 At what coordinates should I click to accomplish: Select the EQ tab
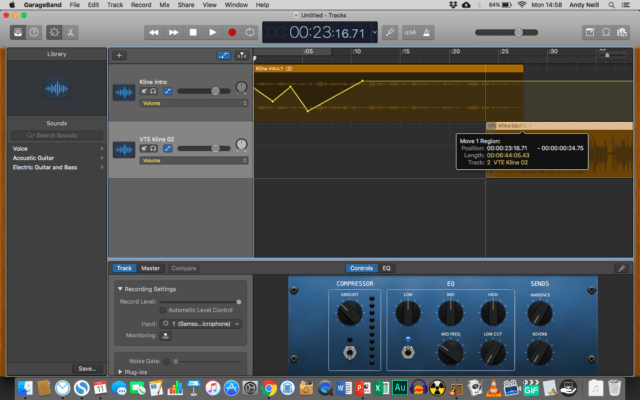point(387,268)
